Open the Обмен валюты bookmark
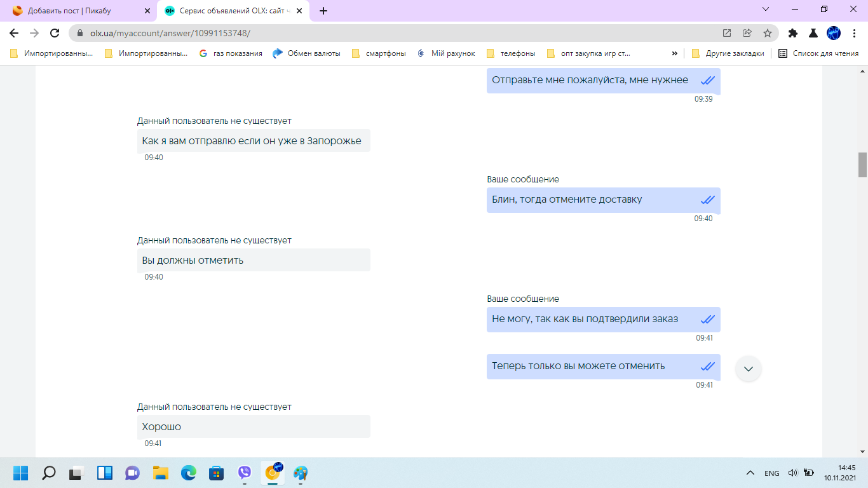The width and height of the screenshot is (868, 488). coord(307,53)
